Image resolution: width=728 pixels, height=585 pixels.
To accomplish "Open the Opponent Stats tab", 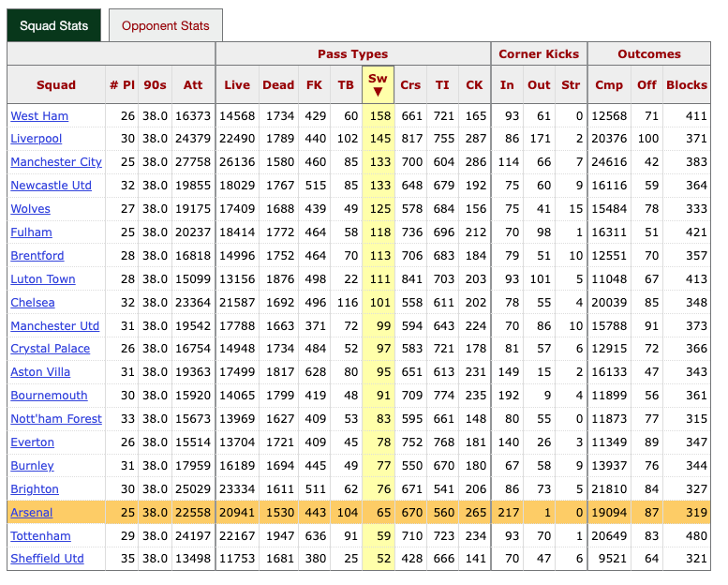I will tap(166, 25).
